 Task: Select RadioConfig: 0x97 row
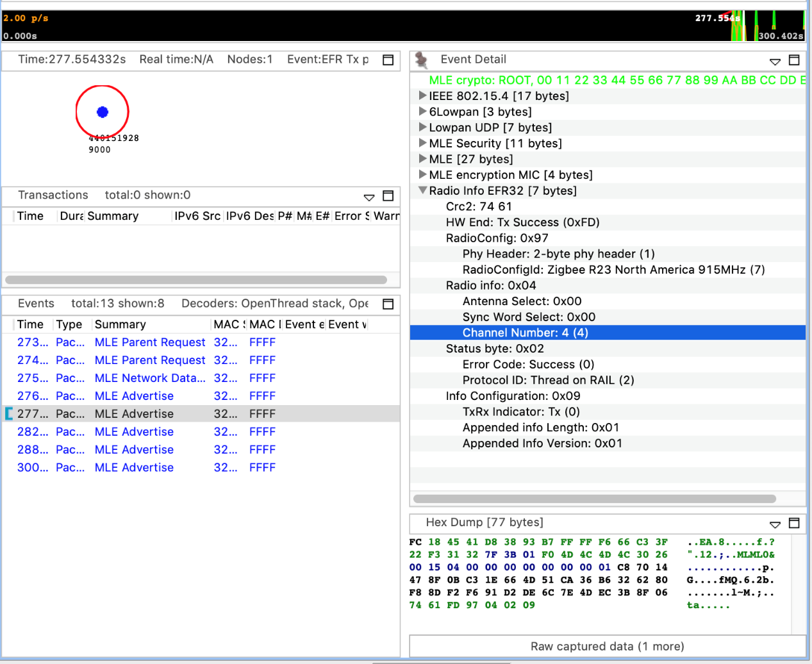coord(608,238)
